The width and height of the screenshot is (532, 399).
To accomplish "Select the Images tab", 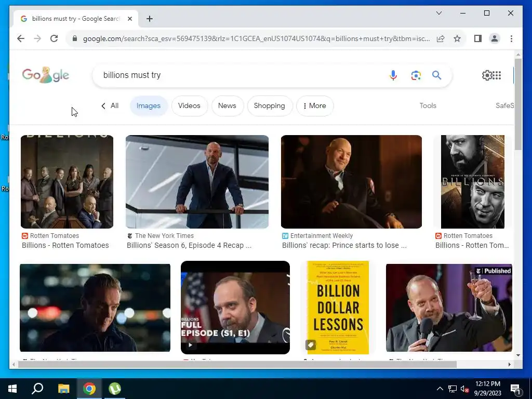I will (149, 106).
